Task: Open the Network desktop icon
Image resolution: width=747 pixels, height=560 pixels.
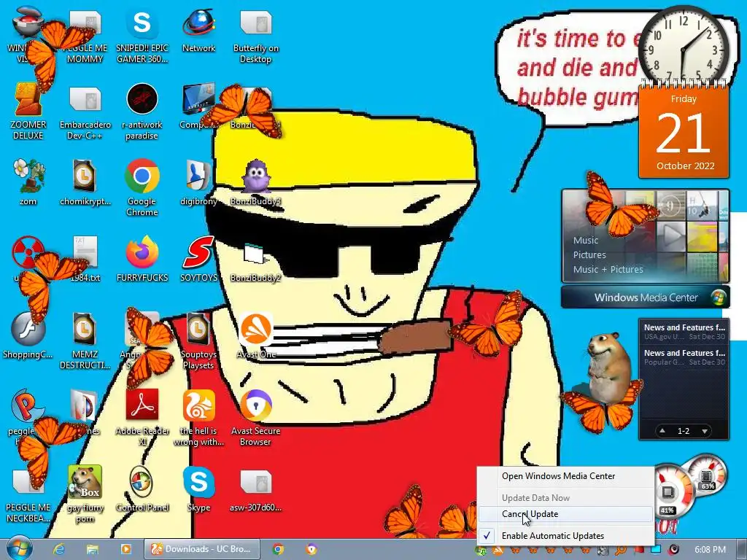Action: click(198, 31)
